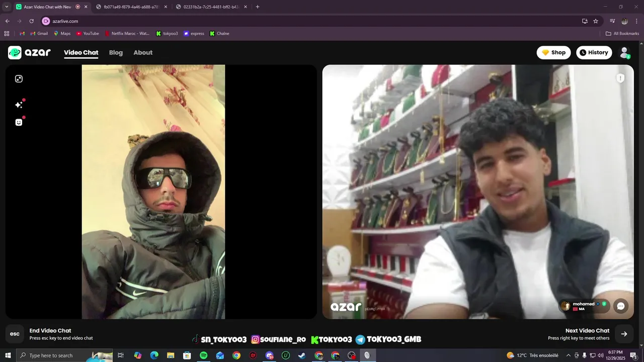Switch to the Azar Video Chat browser tab
This screenshot has height=362, width=644.
click(48, 7)
